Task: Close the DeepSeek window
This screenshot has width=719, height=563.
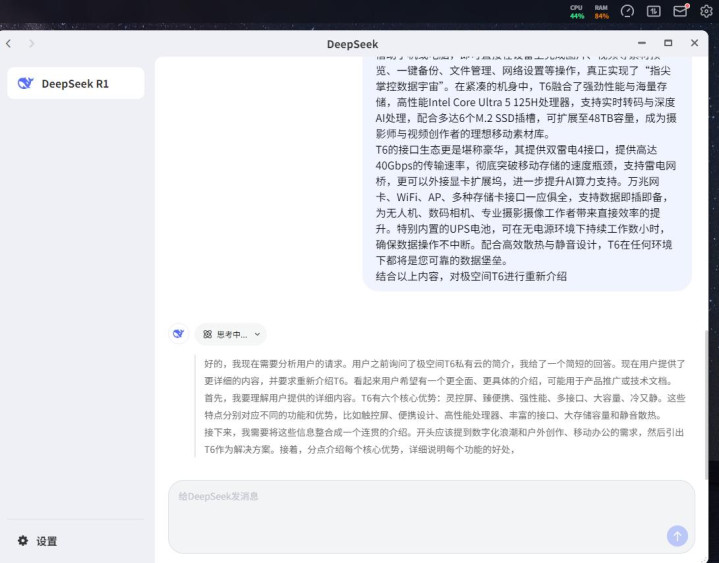Action: [x=694, y=43]
